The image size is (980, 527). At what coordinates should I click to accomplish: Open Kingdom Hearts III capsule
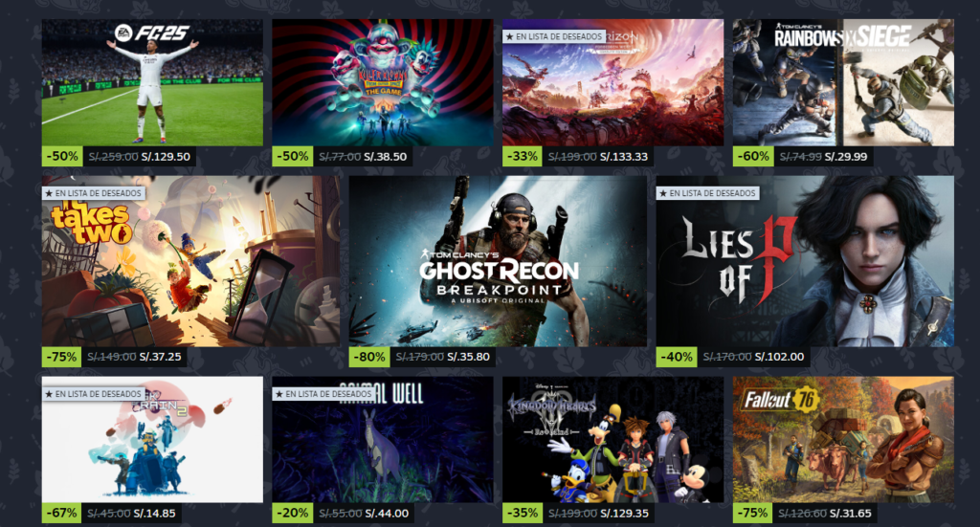pos(613,440)
